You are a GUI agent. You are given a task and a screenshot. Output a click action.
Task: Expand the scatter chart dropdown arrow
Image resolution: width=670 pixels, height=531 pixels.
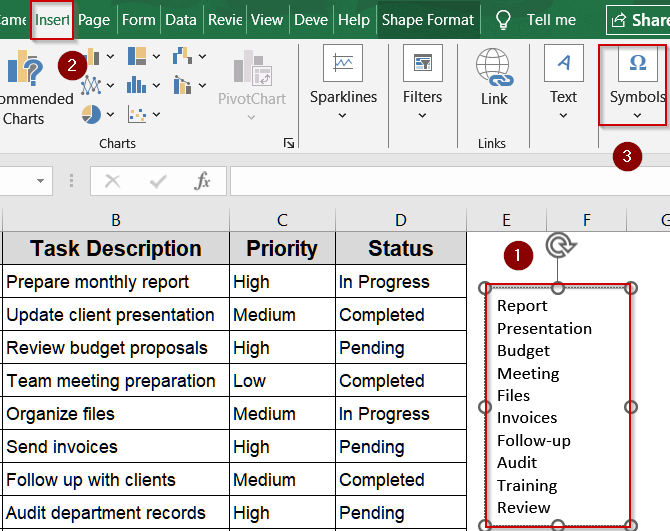[156, 114]
